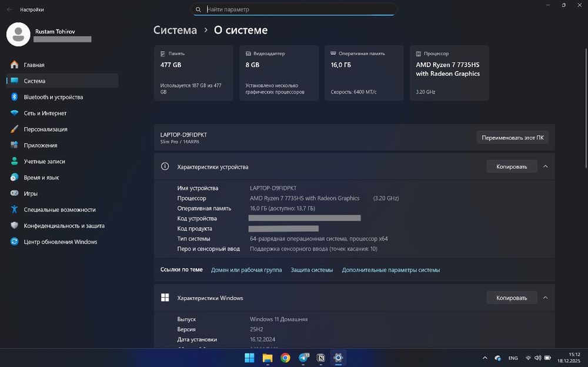Click the Персонализация paintbrush icon
The image size is (588, 367).
[14, 129]
